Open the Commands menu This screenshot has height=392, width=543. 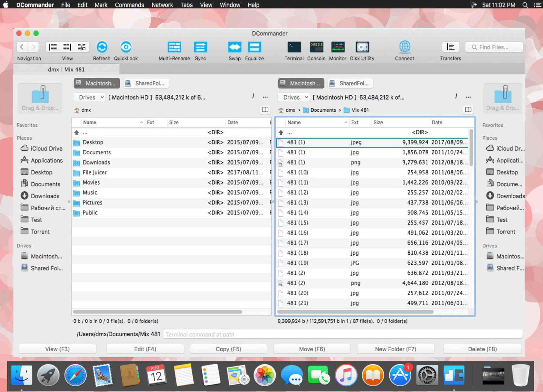129,5
